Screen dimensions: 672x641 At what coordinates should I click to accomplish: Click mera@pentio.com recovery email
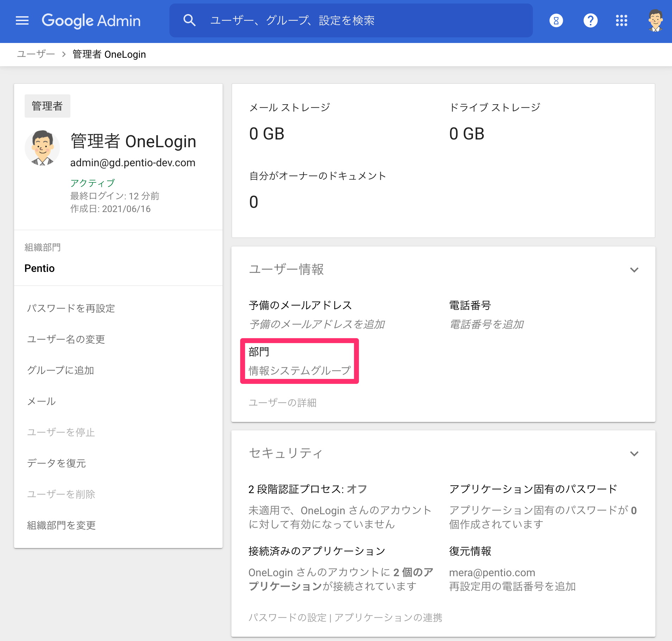tap(492, 573)
